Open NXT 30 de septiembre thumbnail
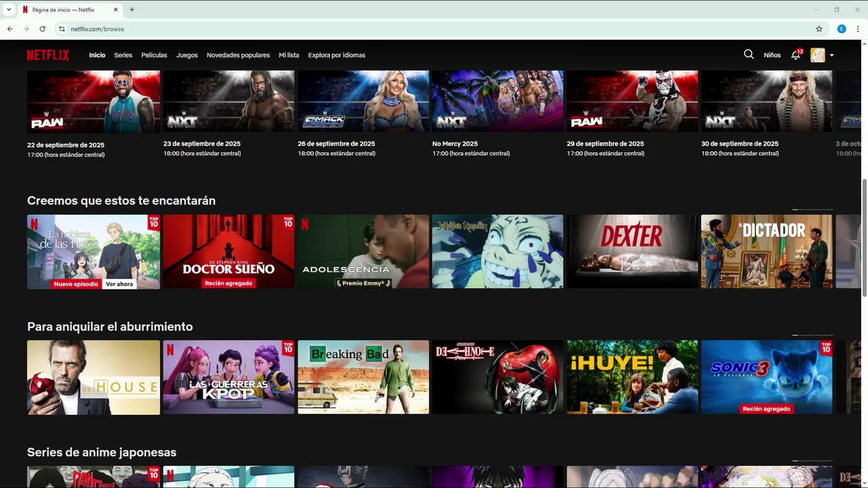The image size is (868, 488). click(x=766, y=101)
